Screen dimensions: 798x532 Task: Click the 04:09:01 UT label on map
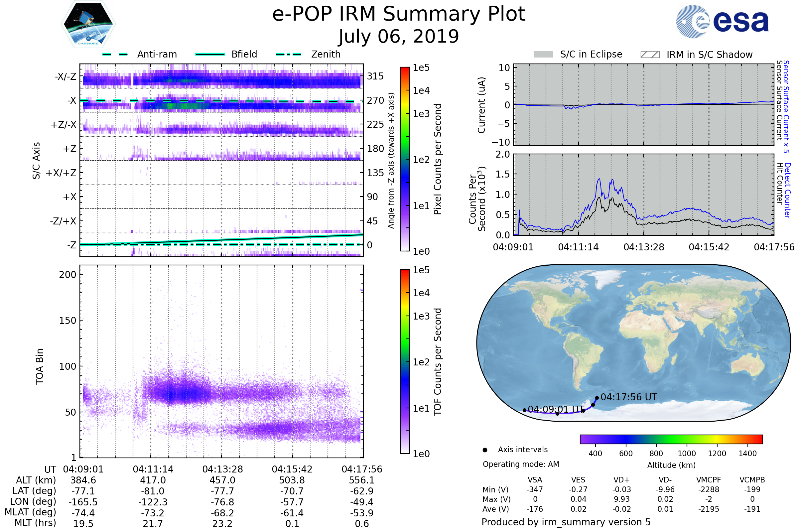[x=556, y=409]
